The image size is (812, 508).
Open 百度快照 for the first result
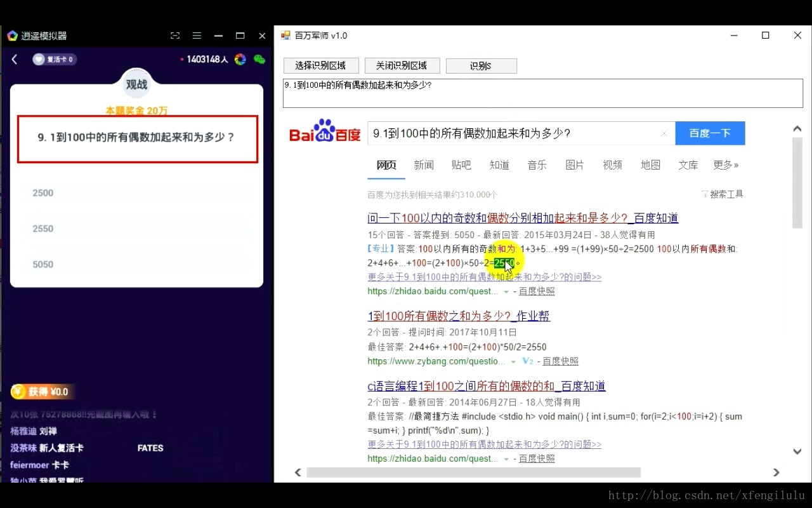pyautogui.click(x=537, y=291)
